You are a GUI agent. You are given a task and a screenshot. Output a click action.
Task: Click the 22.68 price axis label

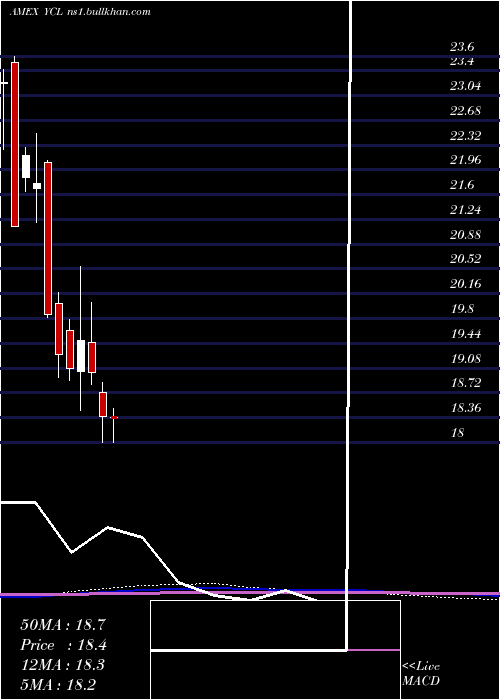pos(466,110)
